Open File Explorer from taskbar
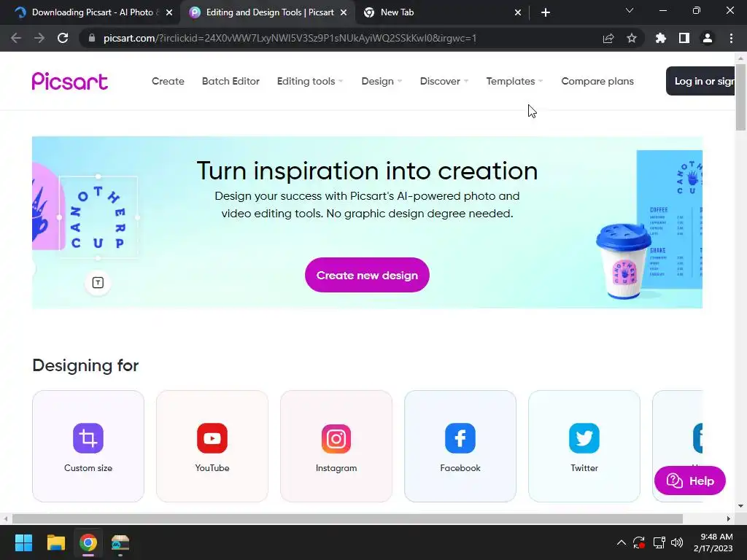The image size is (747, 560). 55,542
